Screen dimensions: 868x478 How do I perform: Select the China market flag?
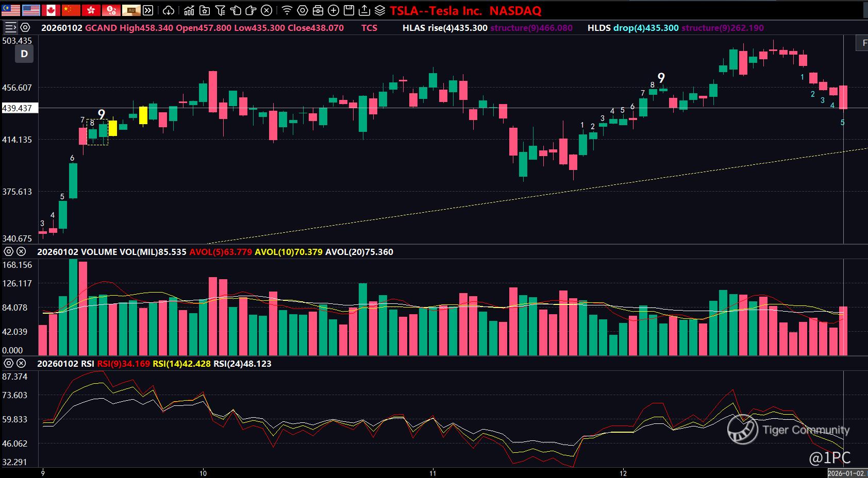[x=71, y=10]
